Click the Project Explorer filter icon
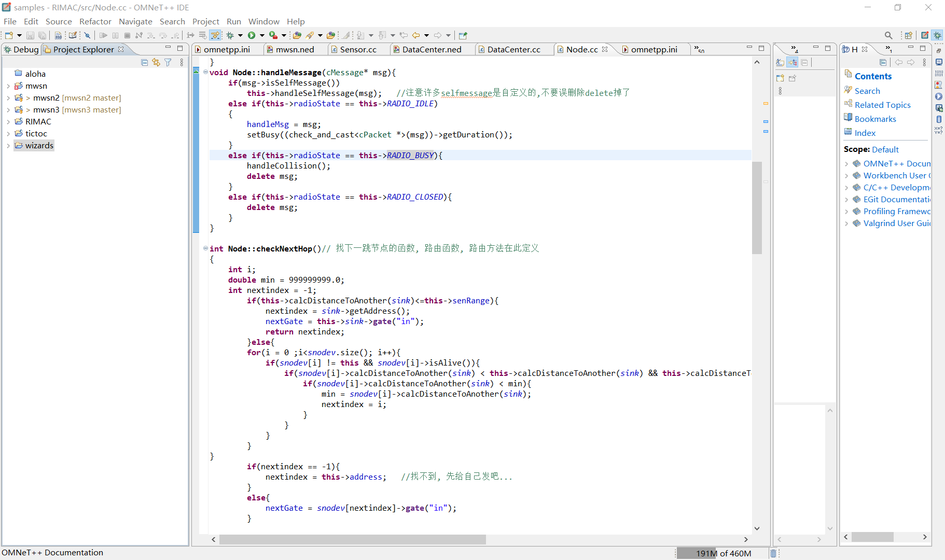Screen dimensions: 945x560 [168, 62]
